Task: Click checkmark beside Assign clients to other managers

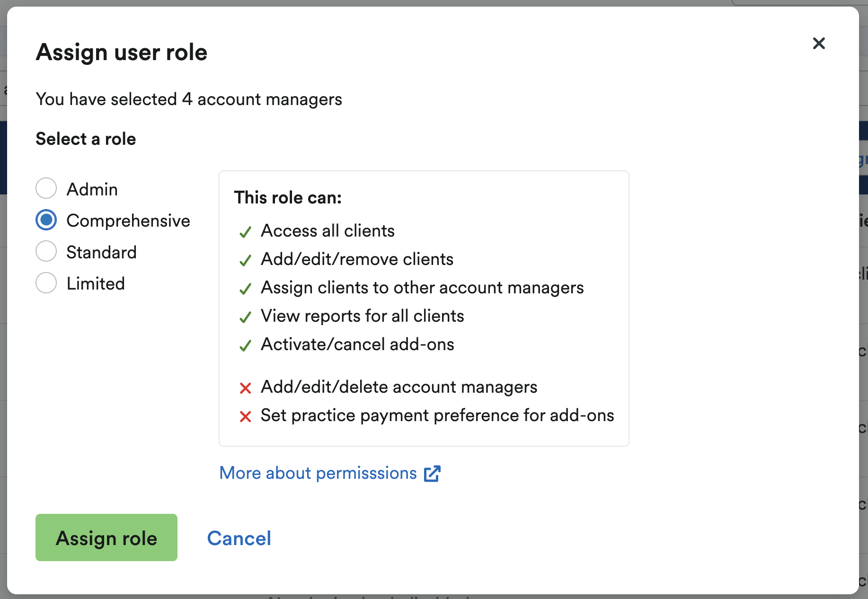Action: click(x=245, y=289)
